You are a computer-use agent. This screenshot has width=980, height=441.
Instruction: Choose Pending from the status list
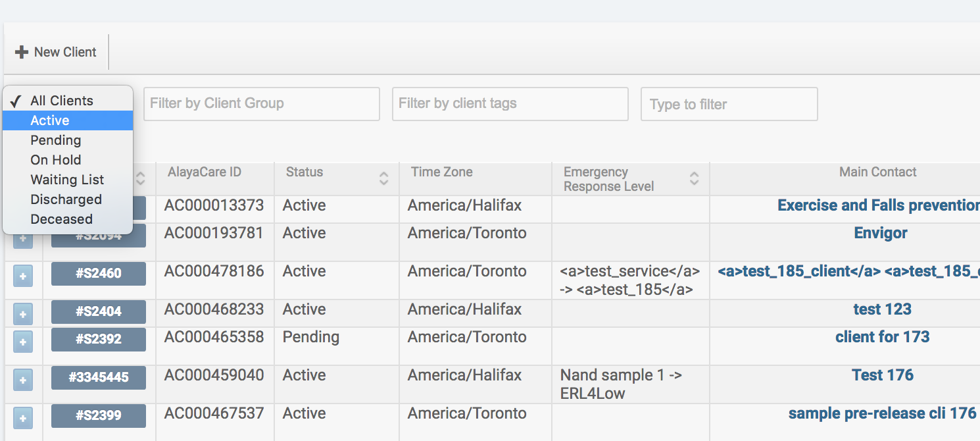[56, 140]
